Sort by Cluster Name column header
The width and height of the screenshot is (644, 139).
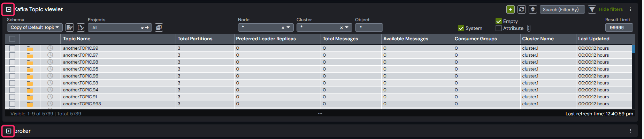pyautogui.click(x=548, y=39)
